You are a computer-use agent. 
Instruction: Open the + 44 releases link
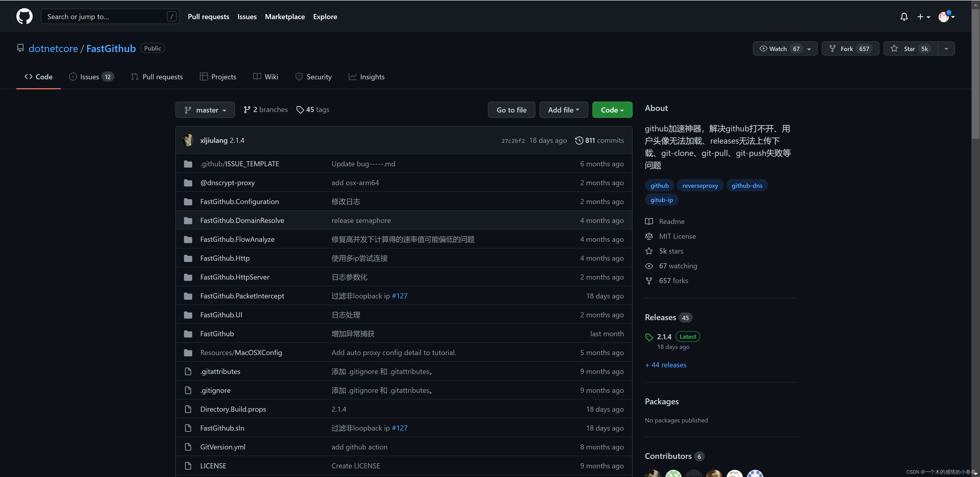pyautogui.click(x=665, y=365)
